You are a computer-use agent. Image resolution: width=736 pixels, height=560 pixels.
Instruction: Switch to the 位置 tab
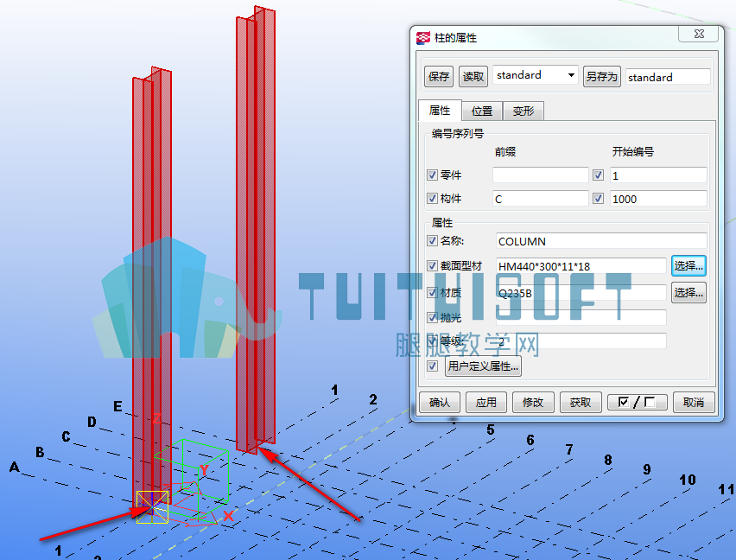tap(482, 111)
